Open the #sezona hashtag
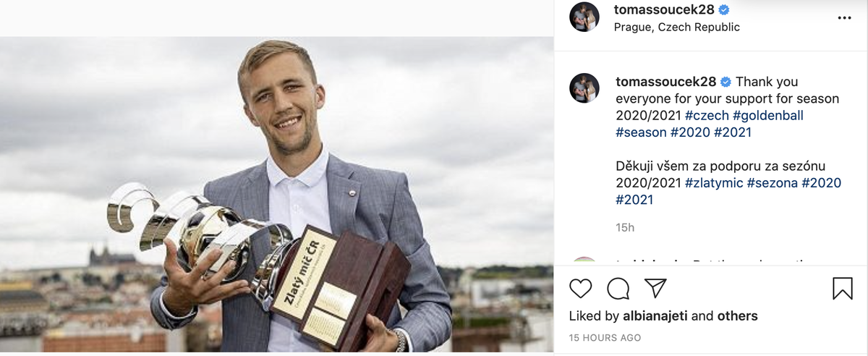Image resolution: width=868 pixels, height=356 pixels. [773, 183]
